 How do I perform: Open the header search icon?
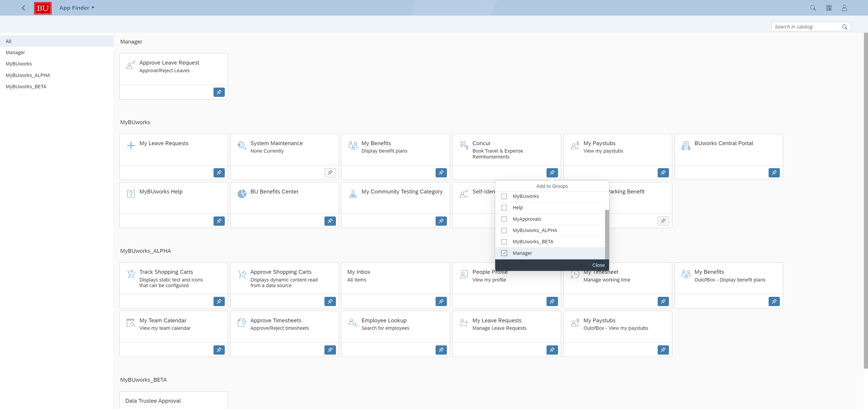pyautogui.click(x=813, y=8)
